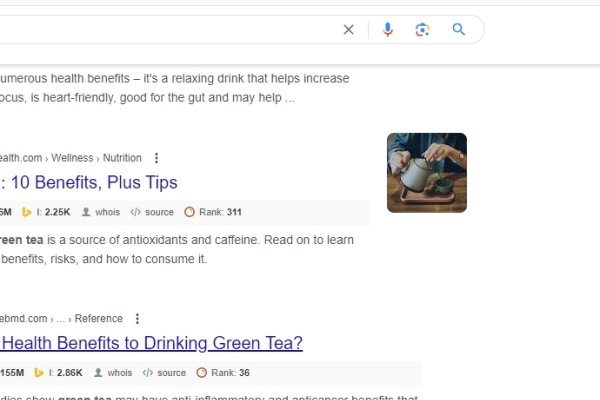Click the teapot thumbnail image
The width and height of the screenshot is (600, 400).
pyautogui.click(x=427, y=173)
